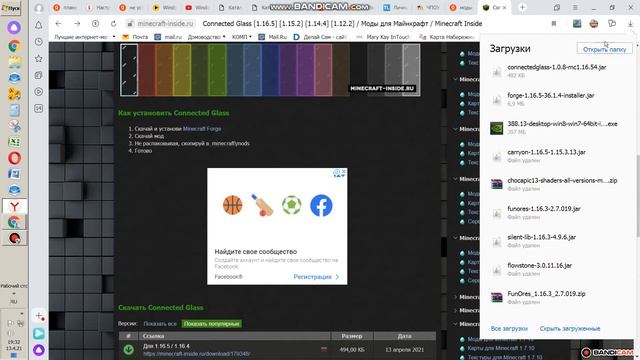This screenshot has width=640, height=360.
Task: Reload the page with the refresh icon
Action: pos(113,24)
